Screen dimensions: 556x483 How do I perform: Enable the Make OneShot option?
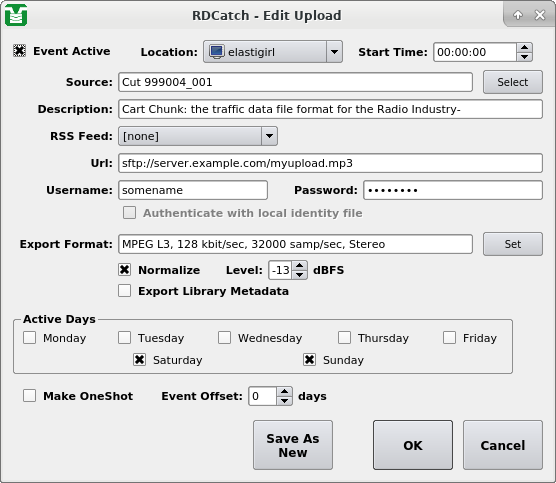29,395
